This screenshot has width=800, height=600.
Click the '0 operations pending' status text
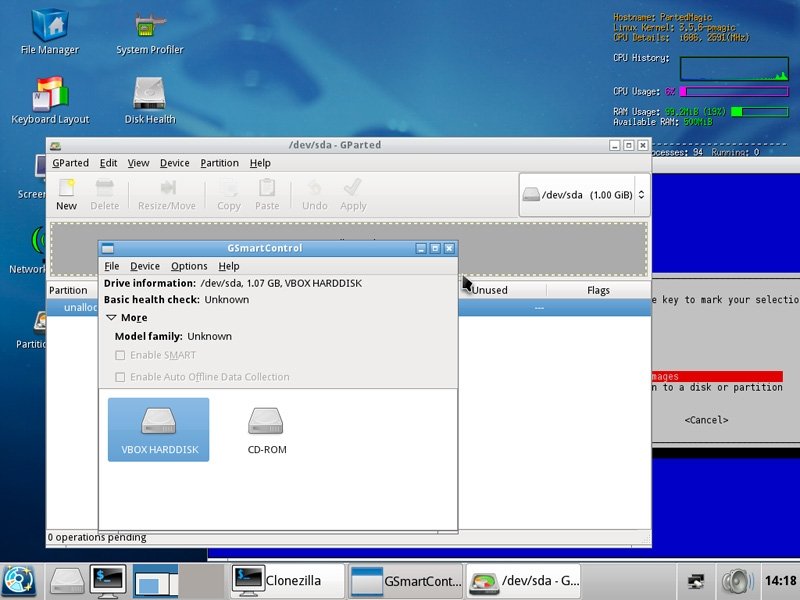coord(97,537)
